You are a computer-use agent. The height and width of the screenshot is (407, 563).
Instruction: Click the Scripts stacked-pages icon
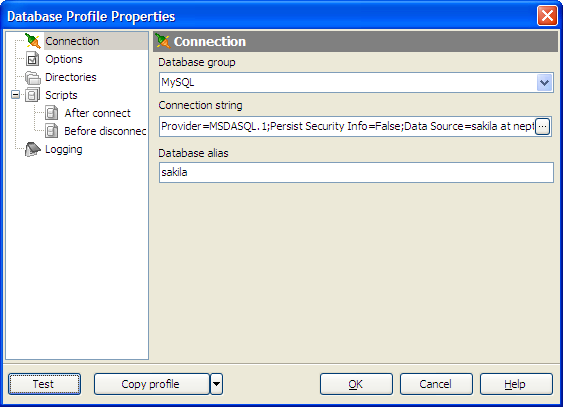pyautogui.click(x=33, y=95)
